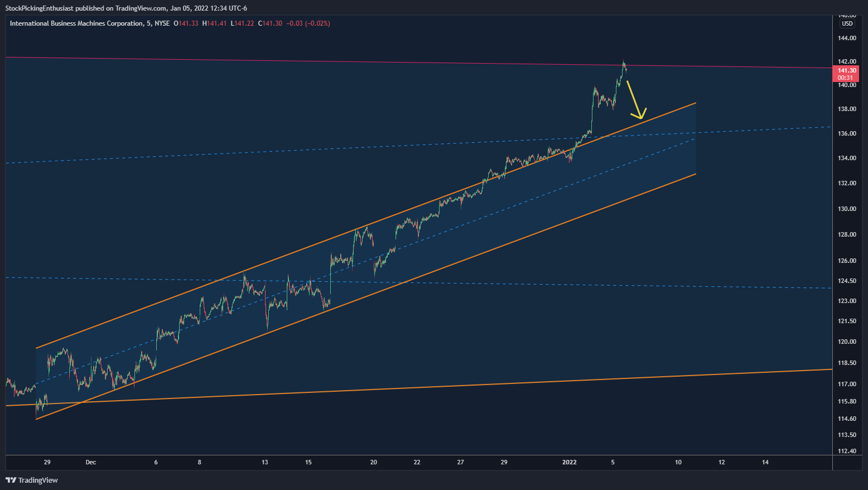868x490 pixels.
Task: Click the open value O141.33
Action: pos(186,23)
